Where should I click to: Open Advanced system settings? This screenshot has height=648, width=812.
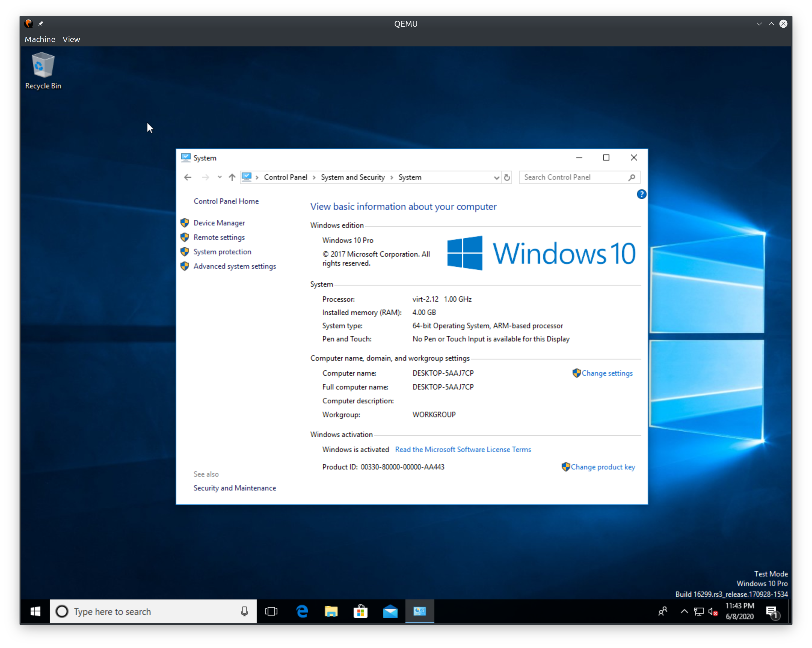[235, 266]
